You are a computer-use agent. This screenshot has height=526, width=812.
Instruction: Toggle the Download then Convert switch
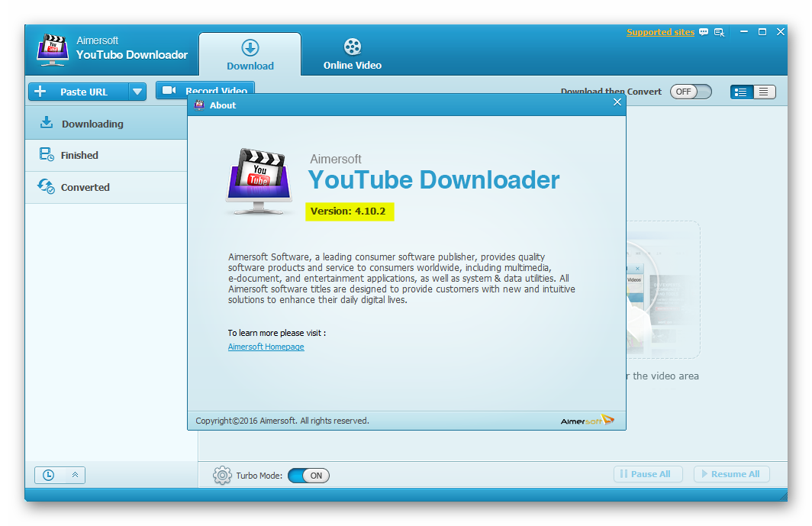tap(691, 92)
